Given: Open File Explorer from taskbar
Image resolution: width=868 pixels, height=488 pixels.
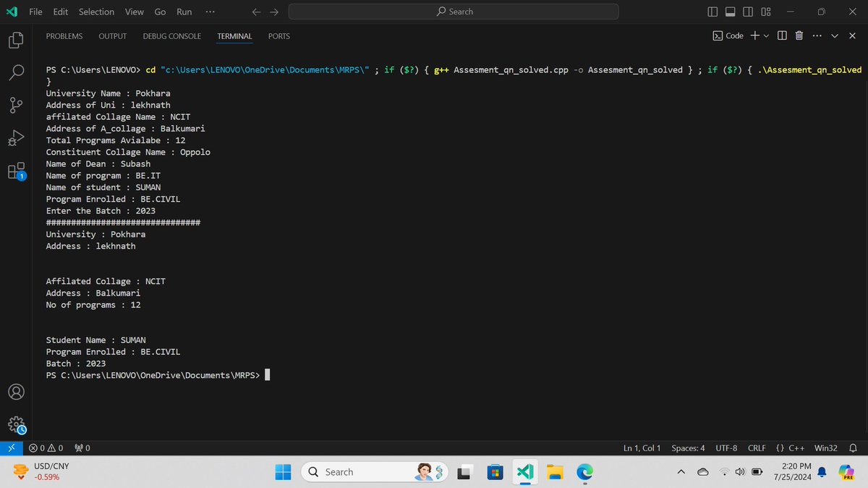Looking at the screenshot, I should [x=555, y=472].
